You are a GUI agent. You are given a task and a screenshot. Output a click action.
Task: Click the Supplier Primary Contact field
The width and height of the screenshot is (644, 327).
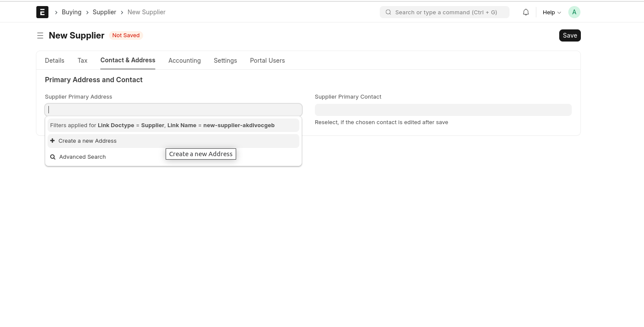click(x=443, y=110)
